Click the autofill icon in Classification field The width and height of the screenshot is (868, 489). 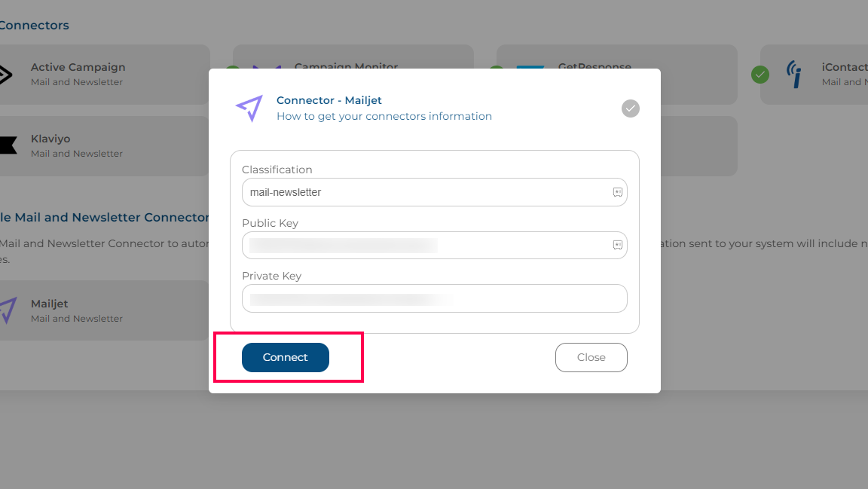point(617,192)
